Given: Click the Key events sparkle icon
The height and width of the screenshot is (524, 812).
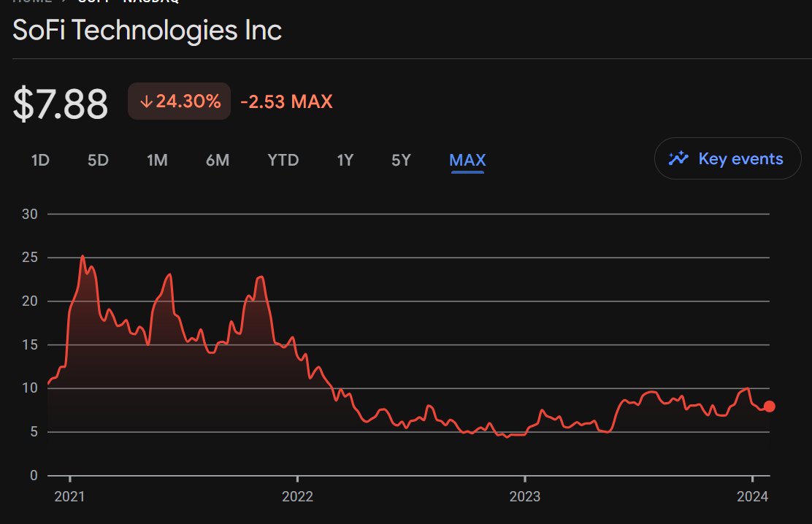Looking at the screenshot, I should tap(679, 158).
